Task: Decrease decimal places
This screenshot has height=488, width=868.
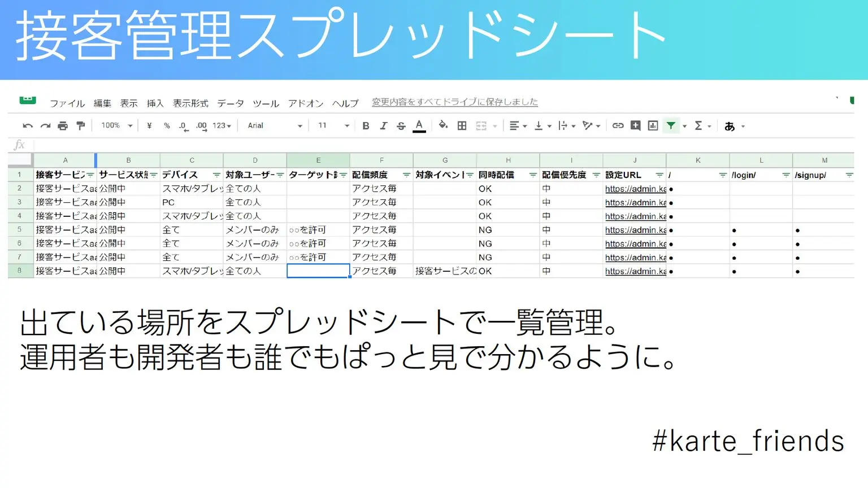Action: pos(183,126)
